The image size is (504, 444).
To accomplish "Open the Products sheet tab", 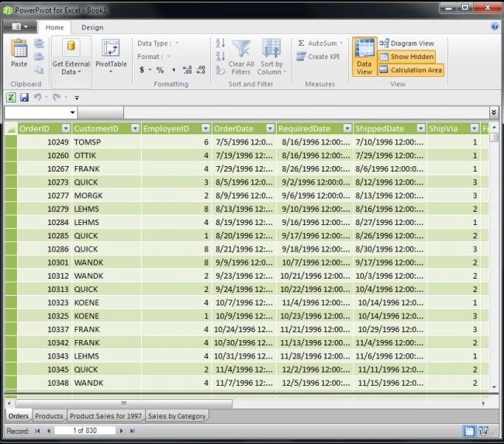I will coord(49,416).
